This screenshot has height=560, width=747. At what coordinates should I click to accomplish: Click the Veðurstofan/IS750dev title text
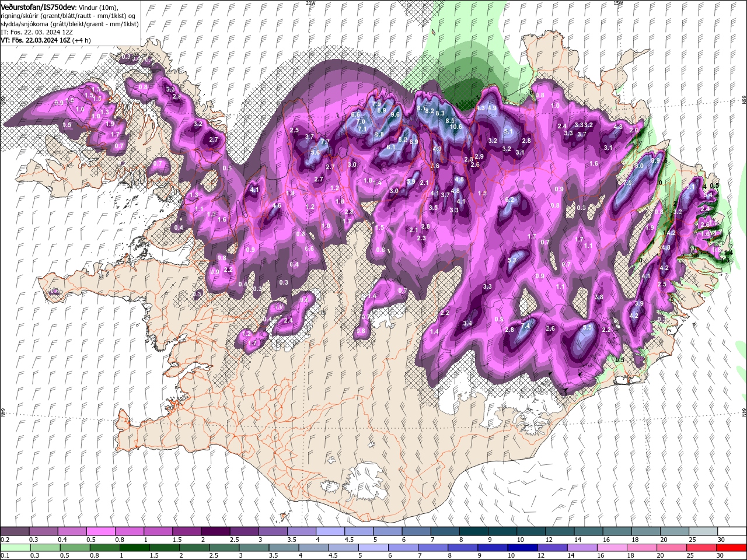point(38,6)
